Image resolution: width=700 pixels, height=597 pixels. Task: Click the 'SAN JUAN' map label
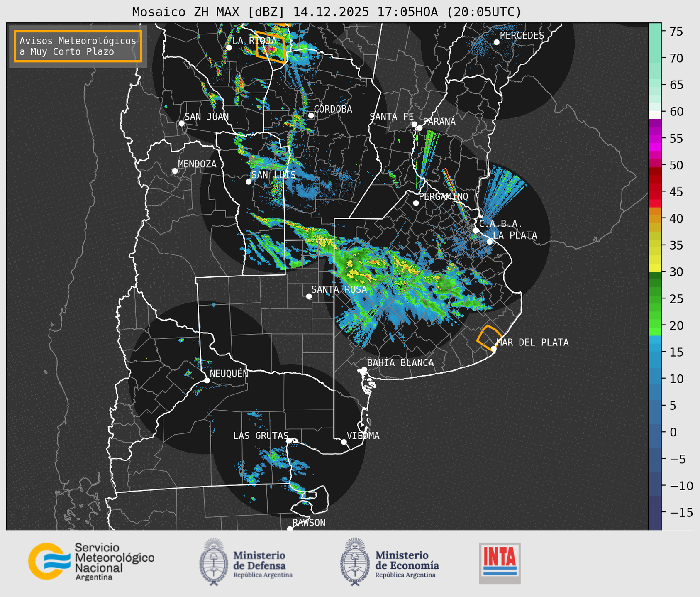(x=207, y=117)
